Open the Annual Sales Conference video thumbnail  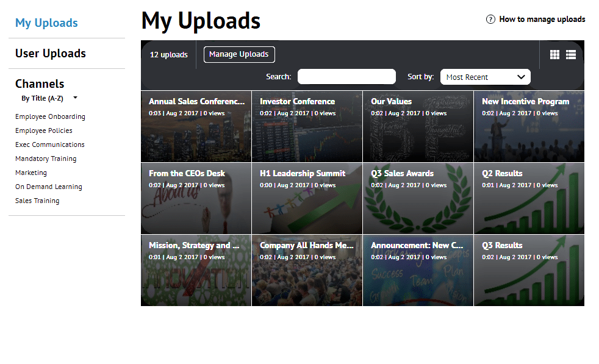[196, 126]
